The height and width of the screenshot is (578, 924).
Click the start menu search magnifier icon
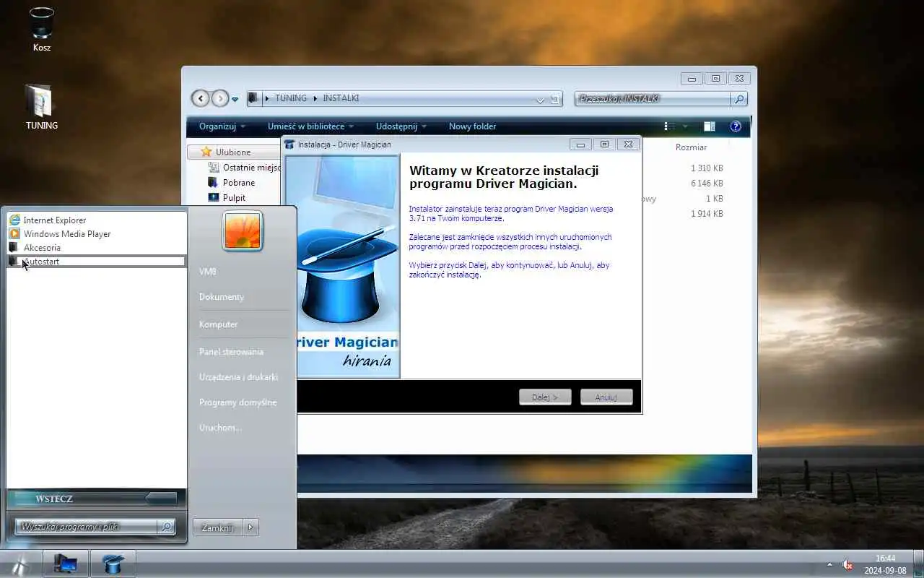pos(166,527)
